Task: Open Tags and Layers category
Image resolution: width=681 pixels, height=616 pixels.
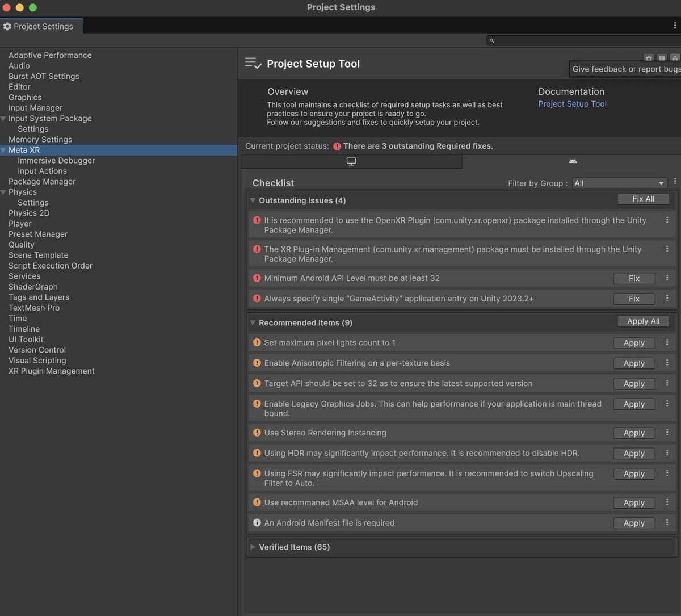Action: click(x=39, y=297)
